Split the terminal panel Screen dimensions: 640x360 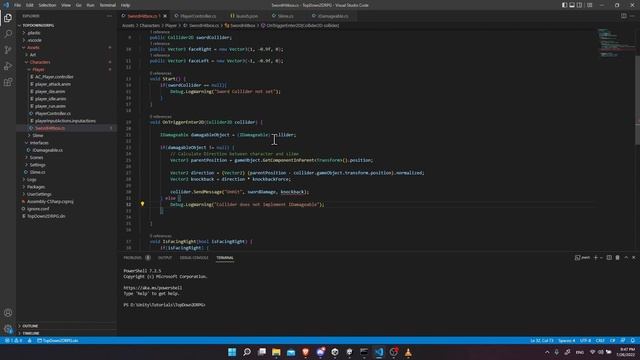(x=609, y=258)
